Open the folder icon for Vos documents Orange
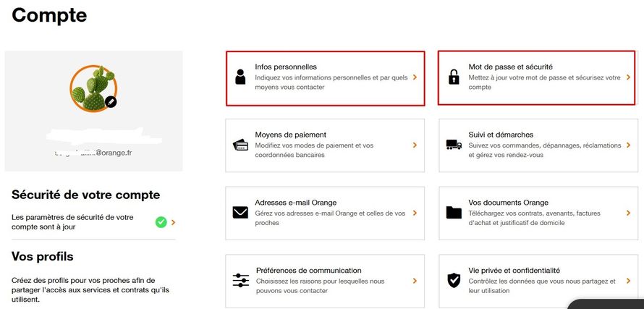Viewport: 644px width, 309px height. point(454,213)
